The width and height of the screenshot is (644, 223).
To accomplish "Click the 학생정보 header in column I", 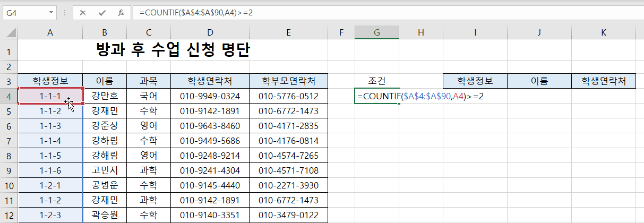I will pyautogui.click(x=475, y=81).
